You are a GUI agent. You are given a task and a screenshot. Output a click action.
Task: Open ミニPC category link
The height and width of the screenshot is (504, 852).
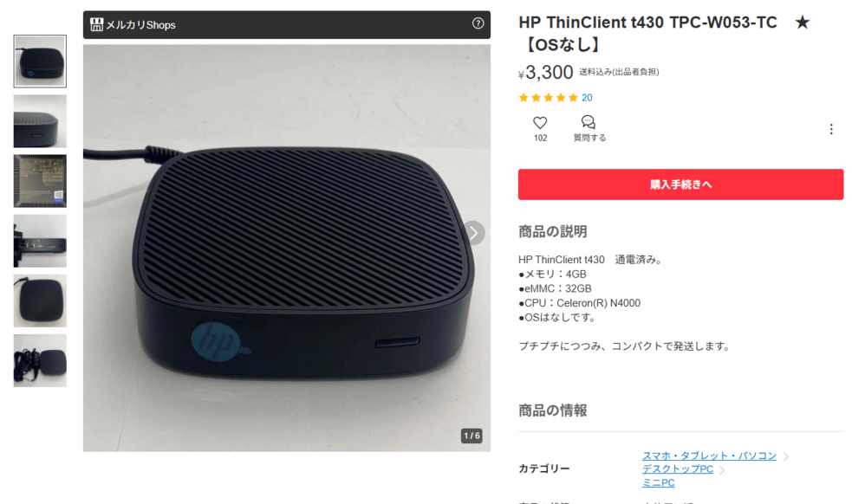pos(658,483)
